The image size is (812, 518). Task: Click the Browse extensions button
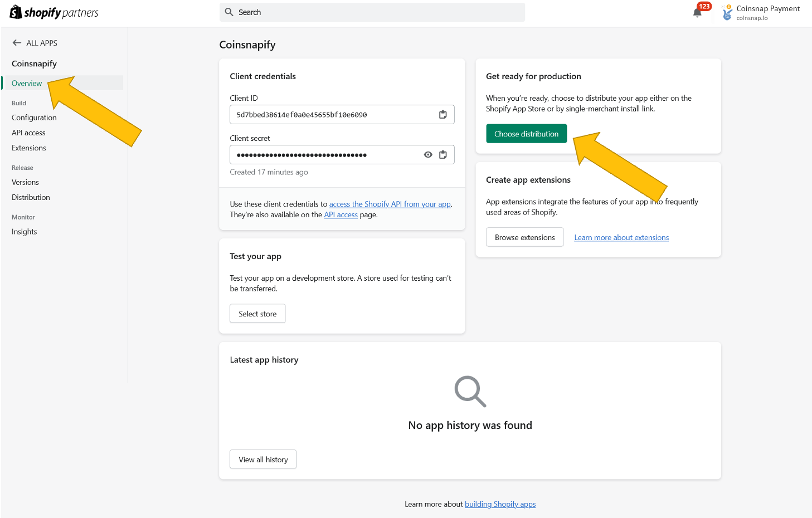click(525, 237)
